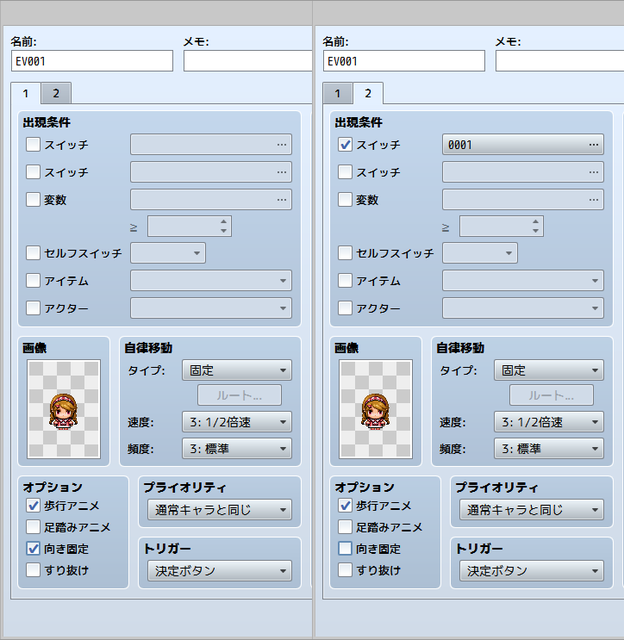Viewport: 624px width, 640px height.
Task: Toggle セルフスイッチ checkbox in left panel
Action: 33,253
